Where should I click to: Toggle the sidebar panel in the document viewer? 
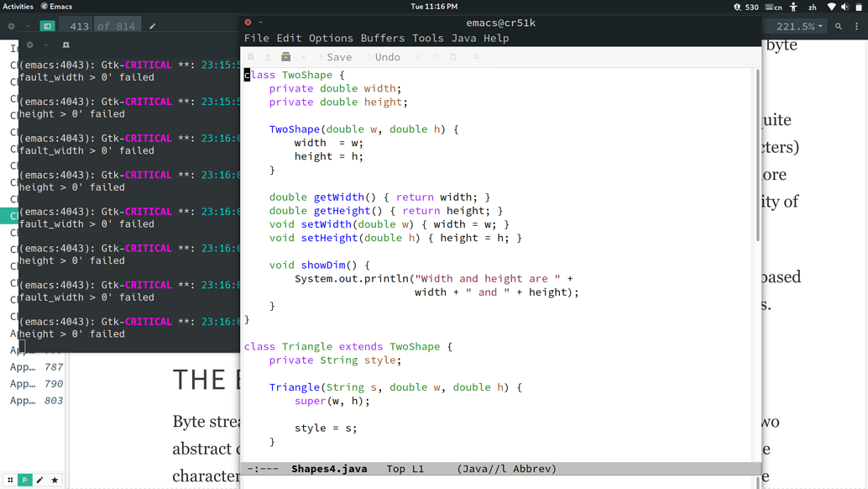[x=47, y=26]
